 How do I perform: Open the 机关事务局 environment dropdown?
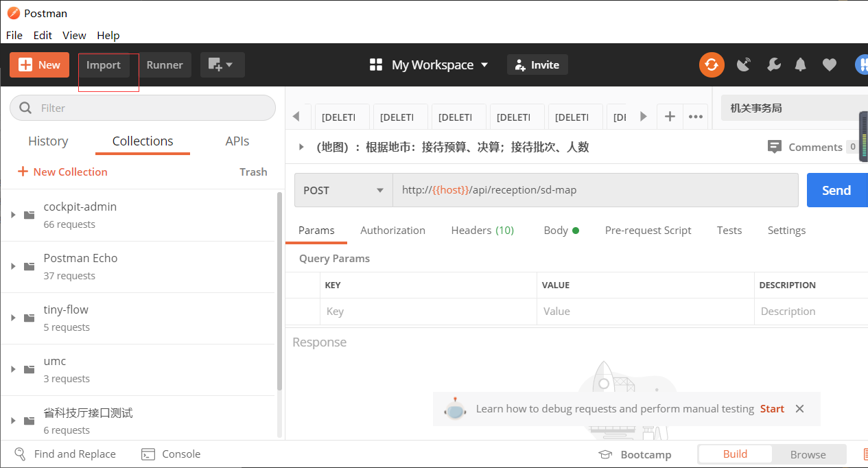tap(794, 108)
